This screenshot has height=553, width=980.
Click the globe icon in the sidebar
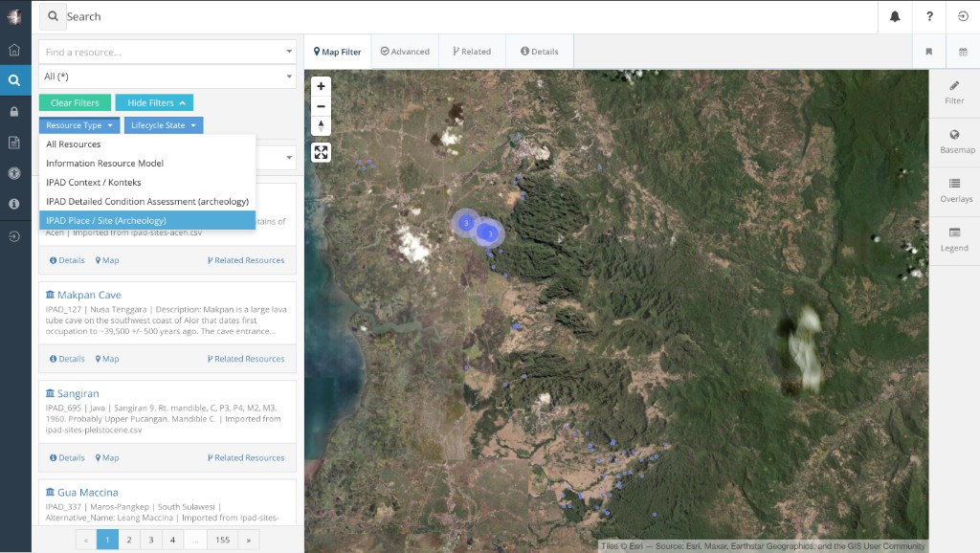(14, 173)
